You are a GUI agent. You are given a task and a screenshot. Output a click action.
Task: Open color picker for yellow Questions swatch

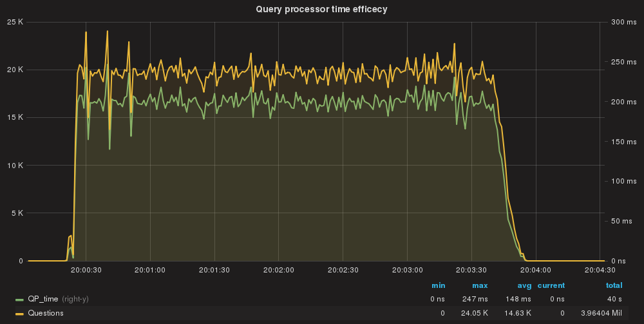pyautogui.click(x=19, y=314)
